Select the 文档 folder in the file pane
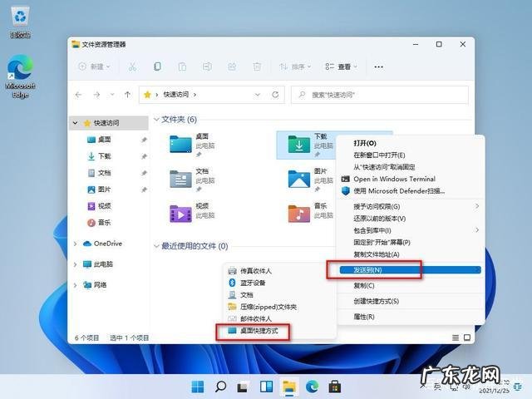Image resolution: width=532 pixels, height=399 pixels. point(194,180)
